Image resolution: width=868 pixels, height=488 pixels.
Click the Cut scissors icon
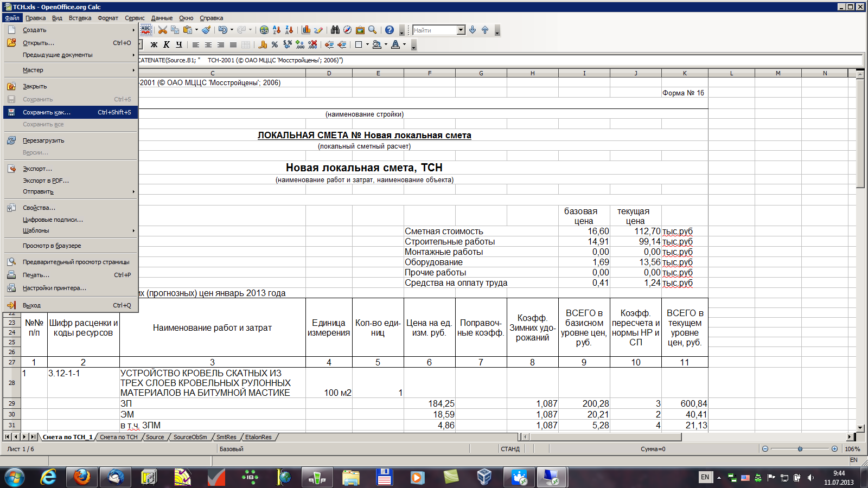click(x=162, y=30)
